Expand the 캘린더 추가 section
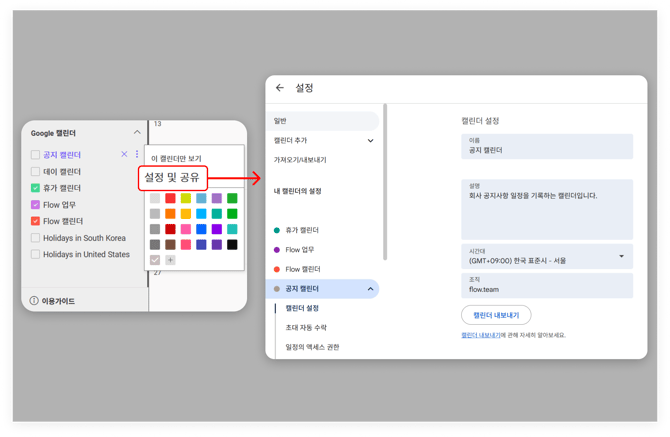Viewport: 670px width, 437px height. click(370, 141)
